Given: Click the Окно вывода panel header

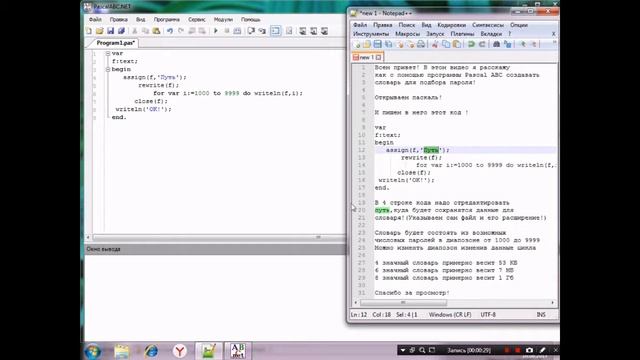Looking at the screenshot, I should click(215, 249).
